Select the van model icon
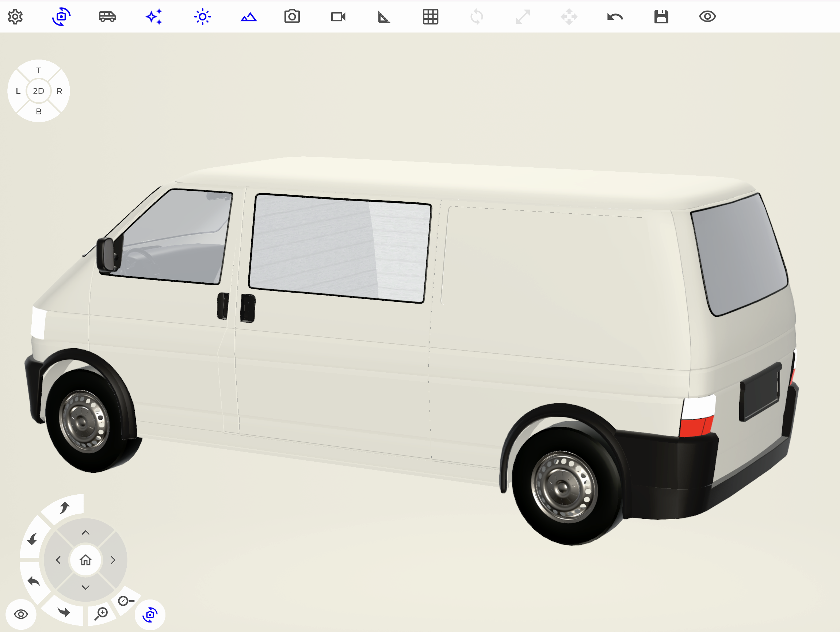Image resolution: width=840 pixels, height=632 pixels. pyautogui.click(x=107, y=17)
